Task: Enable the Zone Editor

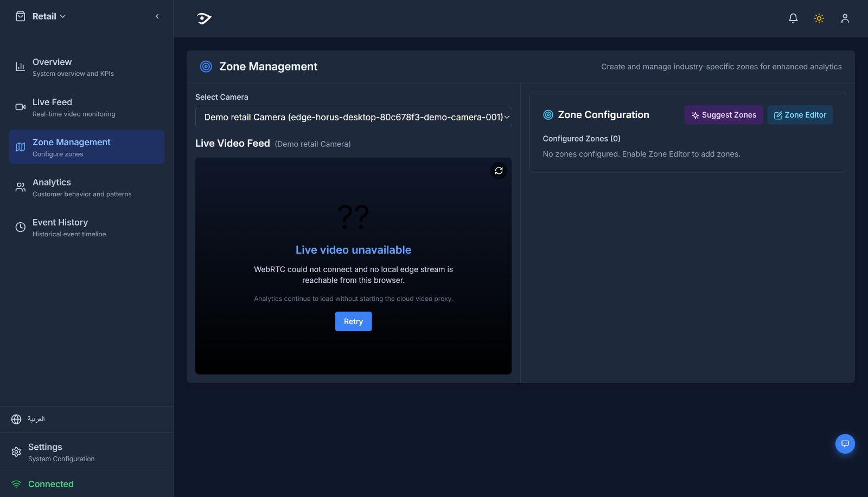Action: pos(800,115)
